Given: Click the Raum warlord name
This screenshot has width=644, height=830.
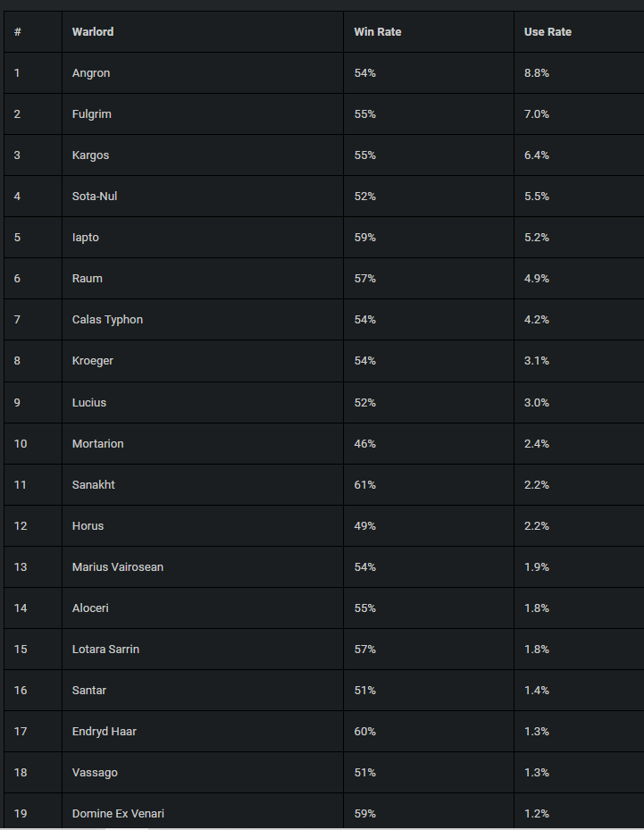Looking at the screenshot, I should 88,279.
